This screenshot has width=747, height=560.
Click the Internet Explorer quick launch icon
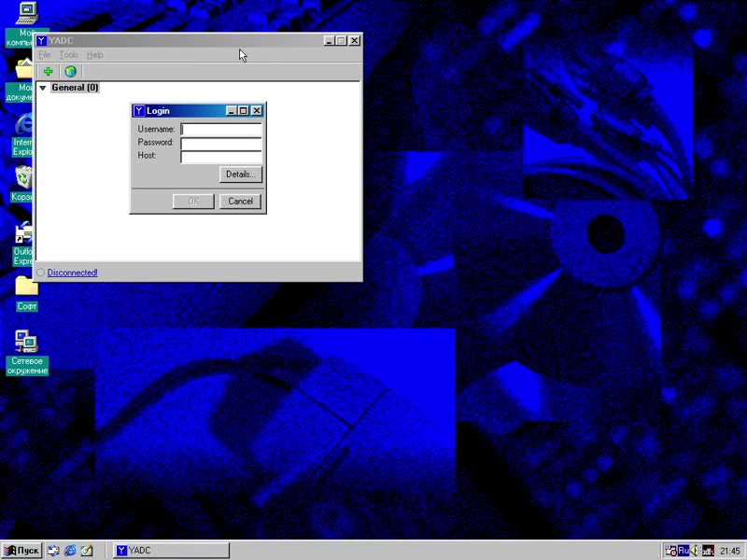70,551
